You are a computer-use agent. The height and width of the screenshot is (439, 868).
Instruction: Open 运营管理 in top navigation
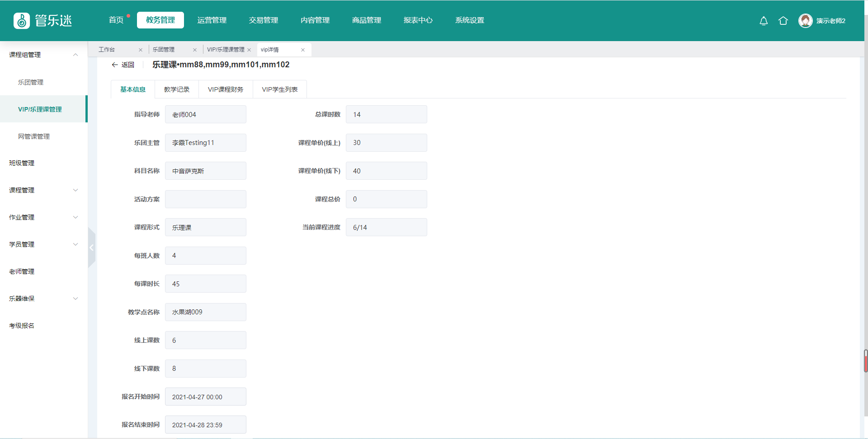coord(212,20)
